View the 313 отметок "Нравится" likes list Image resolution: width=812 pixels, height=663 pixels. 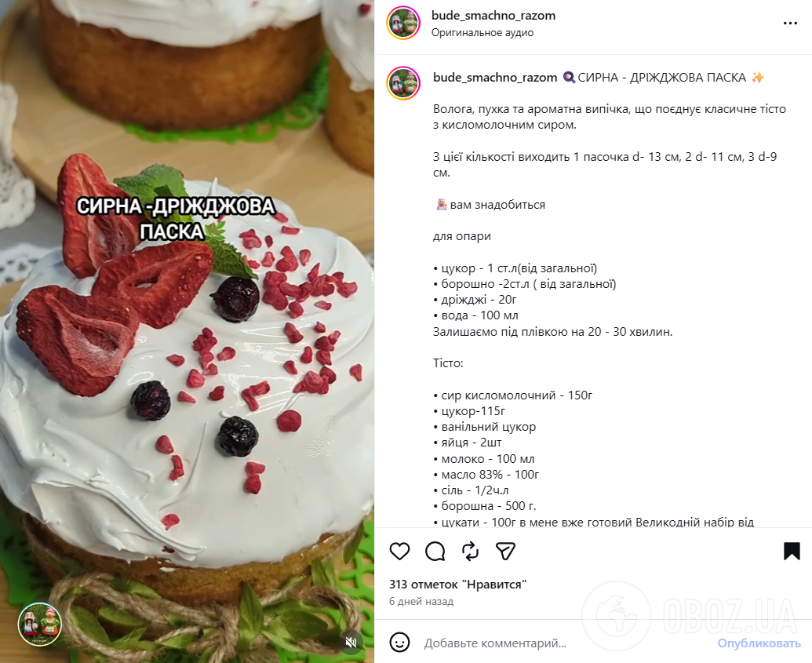[x=458, y=585]
